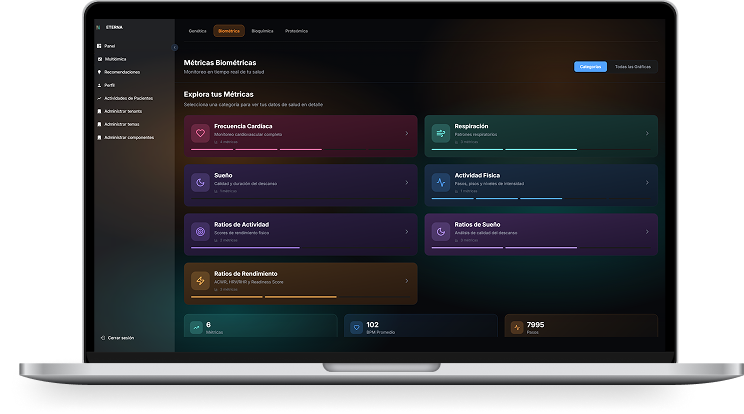Image resolution: width=744 pixels, height=414 pixels.
Task: Click the pulse icon on Actividad Física card
Action: tap(440, 182)
